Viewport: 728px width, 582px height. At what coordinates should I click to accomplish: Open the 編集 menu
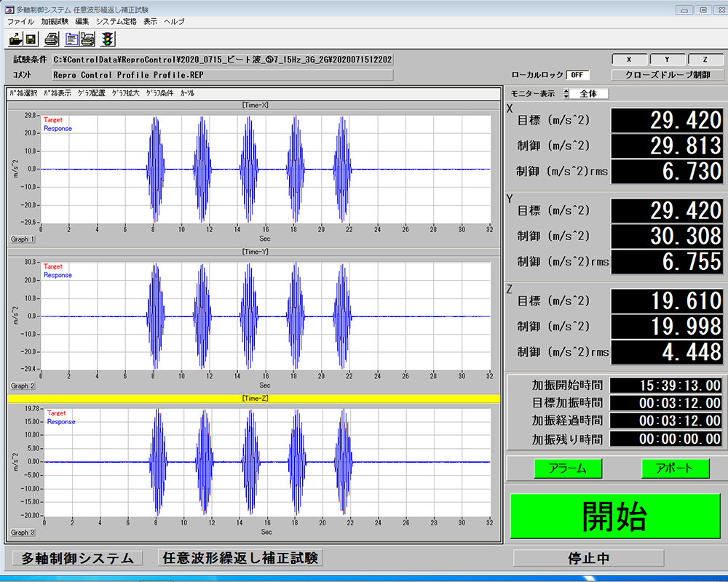point(82,21)
